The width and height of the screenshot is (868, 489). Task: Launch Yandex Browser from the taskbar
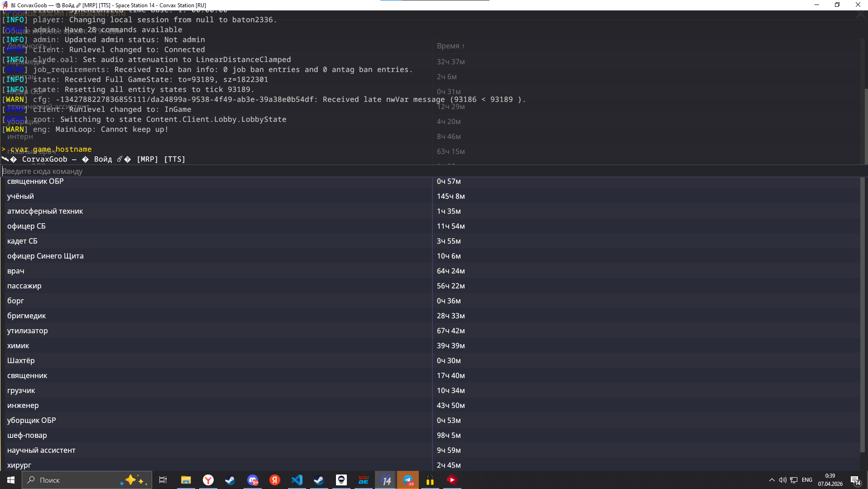coord(208,480)
